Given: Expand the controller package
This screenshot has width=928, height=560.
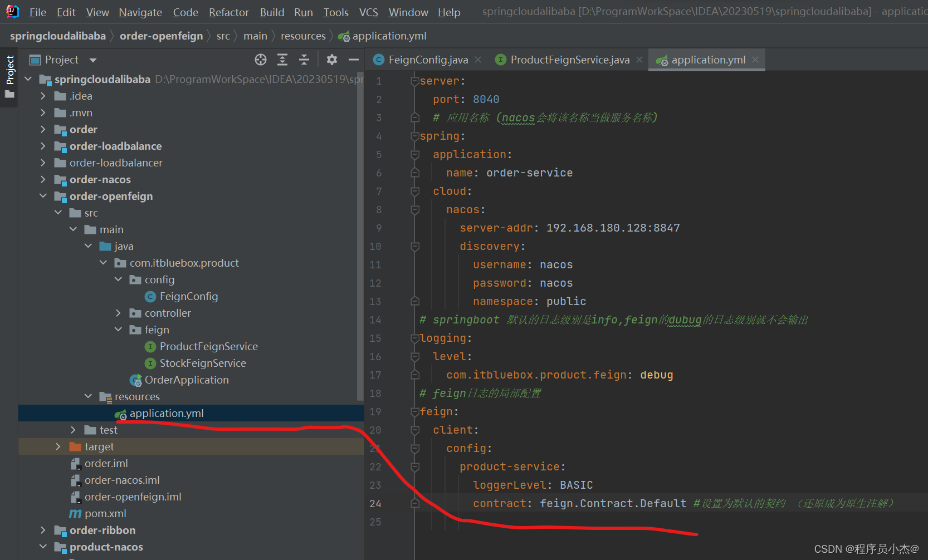Looking at the screenshot, I should 118,313.
